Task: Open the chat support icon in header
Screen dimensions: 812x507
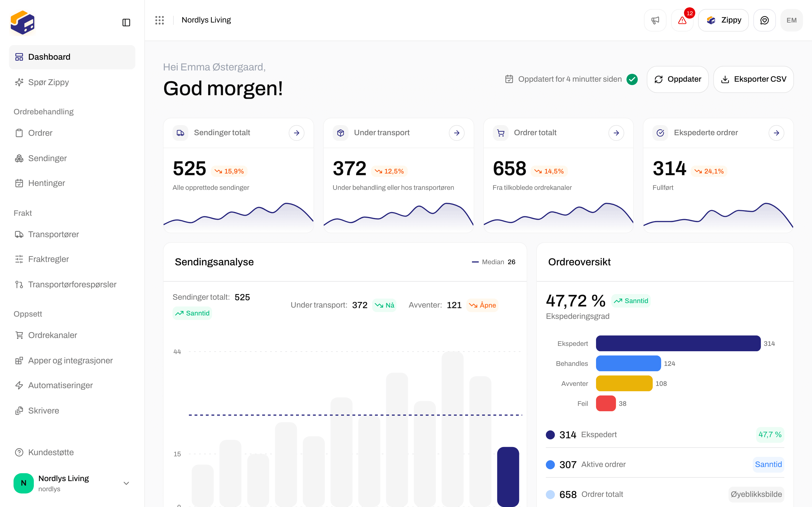Action: click(x=764, y=20)
